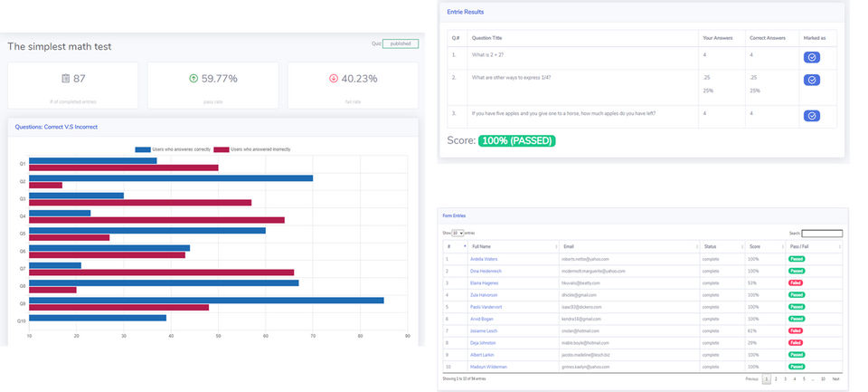
Task: Open Dina Heidenreich entry
Action: 487,271
